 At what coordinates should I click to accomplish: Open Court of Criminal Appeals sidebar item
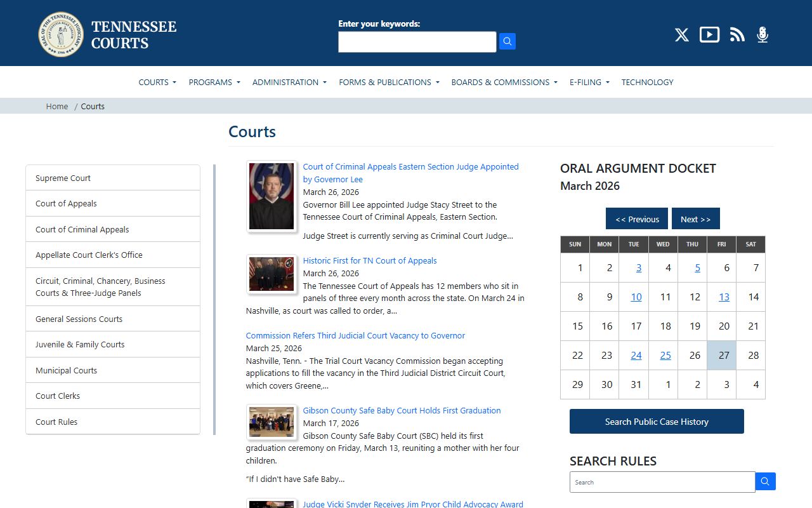[x=113, y=229]
